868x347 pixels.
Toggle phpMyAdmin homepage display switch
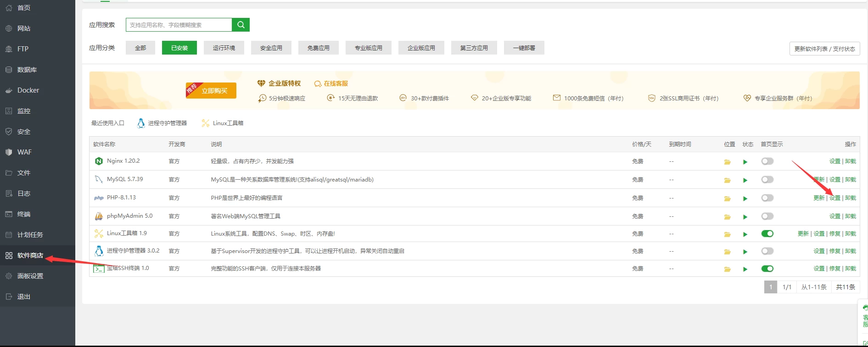(x=767, y=216)
